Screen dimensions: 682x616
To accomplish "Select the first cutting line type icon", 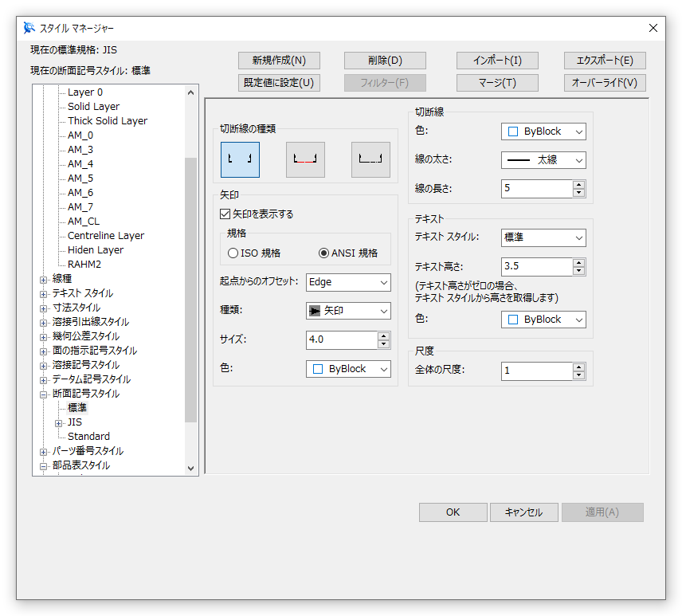I will coord(240,159).
